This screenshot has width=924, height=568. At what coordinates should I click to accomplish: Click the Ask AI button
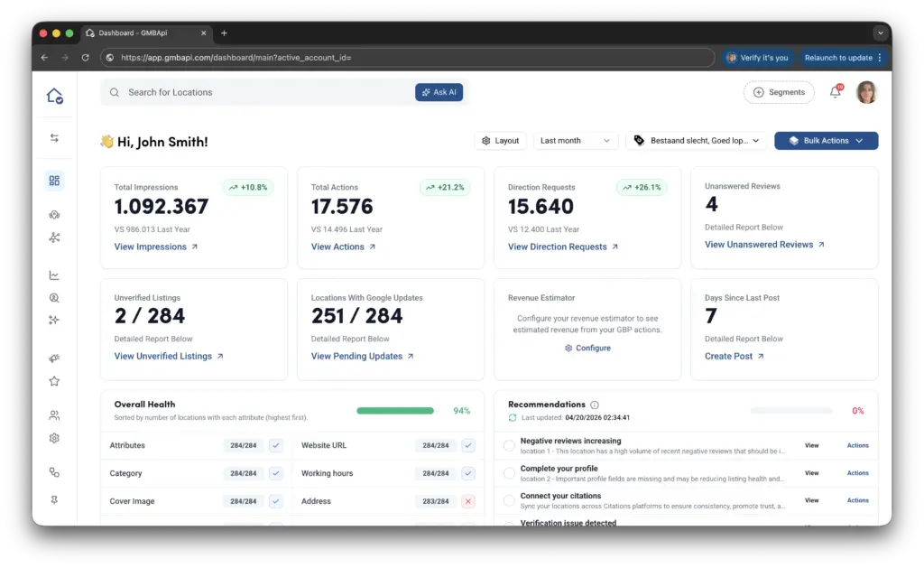(439, 92)
